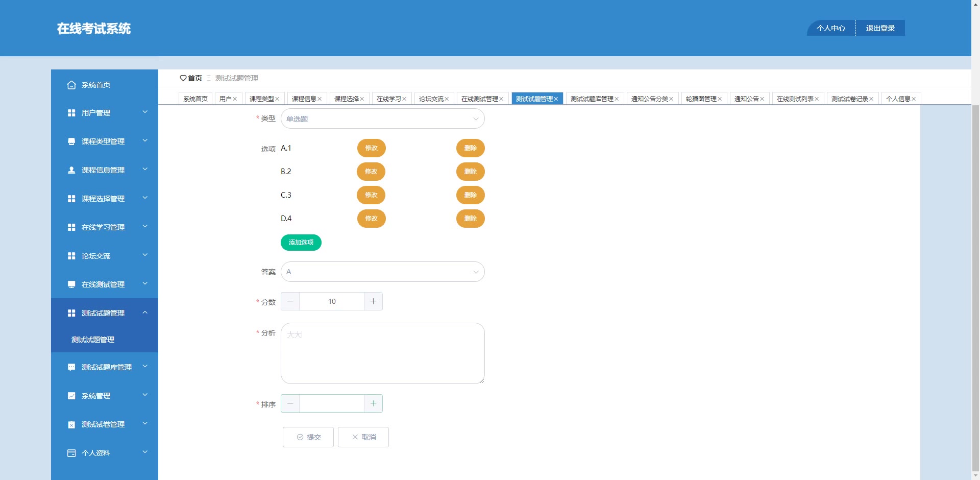The image size is (980, 480).
Task: Click the card icon beside 个人资料
Action: pyautogui.click(x=71, y=453)
